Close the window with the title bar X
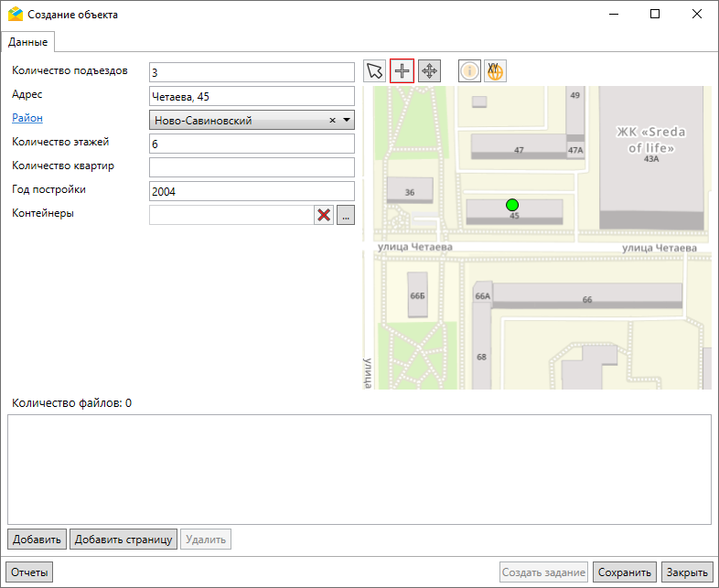719x588 pixels. pos(696,15)
